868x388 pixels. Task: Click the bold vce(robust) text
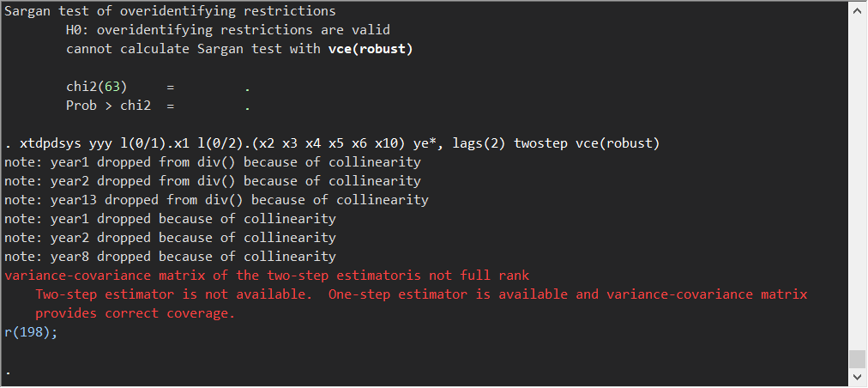click(x=371, y=49)
